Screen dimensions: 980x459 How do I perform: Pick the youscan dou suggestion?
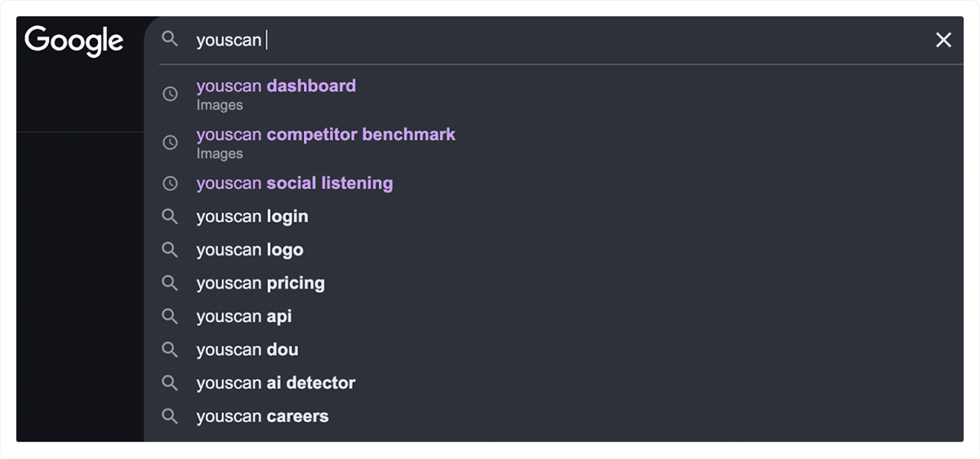(x=247, y=350)
